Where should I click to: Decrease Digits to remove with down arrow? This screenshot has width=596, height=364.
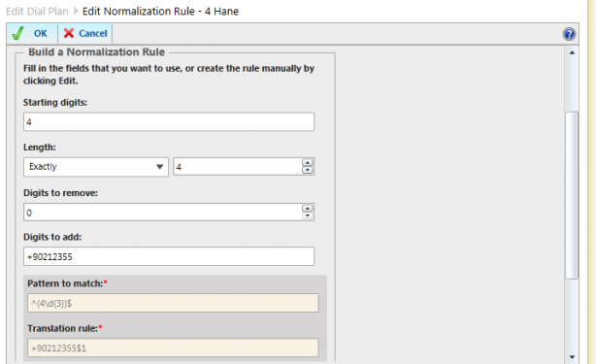(x=307, y=215)
